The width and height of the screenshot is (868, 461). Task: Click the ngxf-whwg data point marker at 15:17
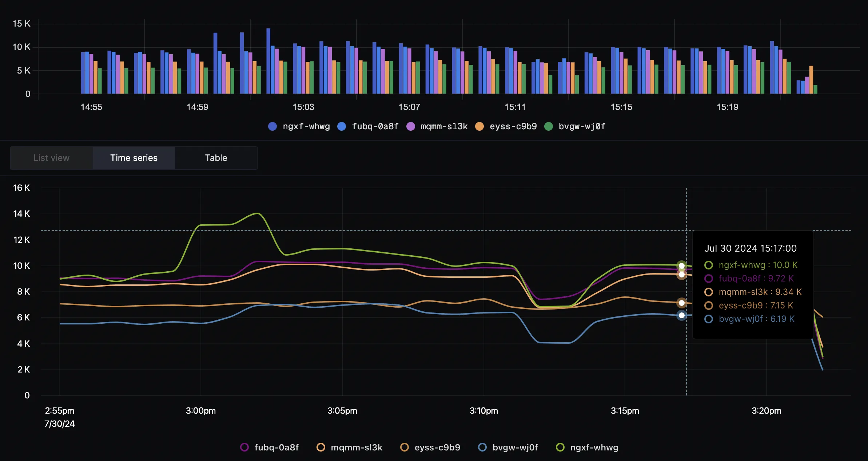coord(682,266)
